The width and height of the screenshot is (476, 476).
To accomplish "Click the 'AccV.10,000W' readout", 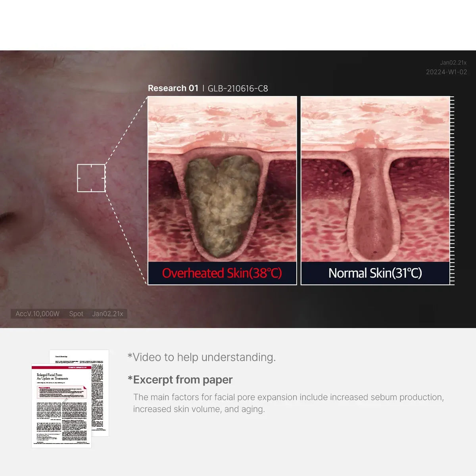I will pos(37,314).
